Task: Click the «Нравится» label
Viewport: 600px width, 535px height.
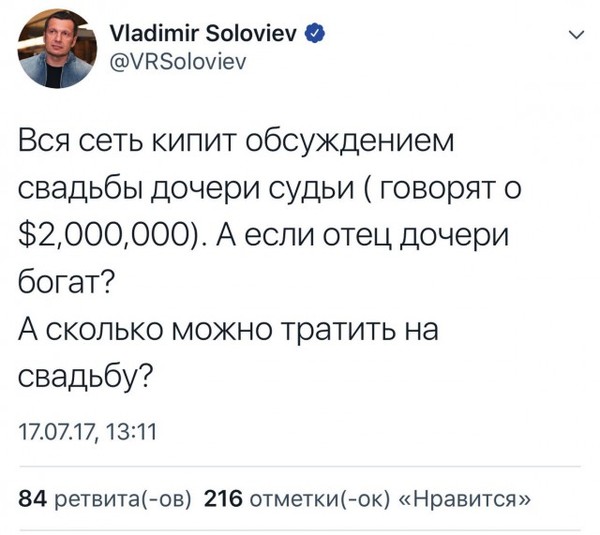Action: pos(460,499)
